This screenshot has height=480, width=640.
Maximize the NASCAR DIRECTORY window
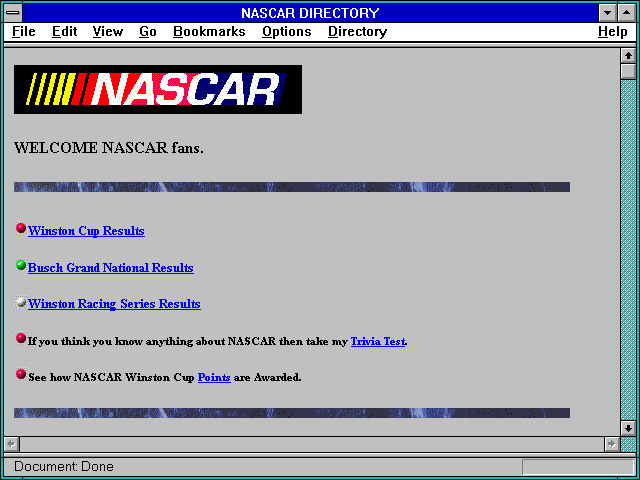(627, 13)
